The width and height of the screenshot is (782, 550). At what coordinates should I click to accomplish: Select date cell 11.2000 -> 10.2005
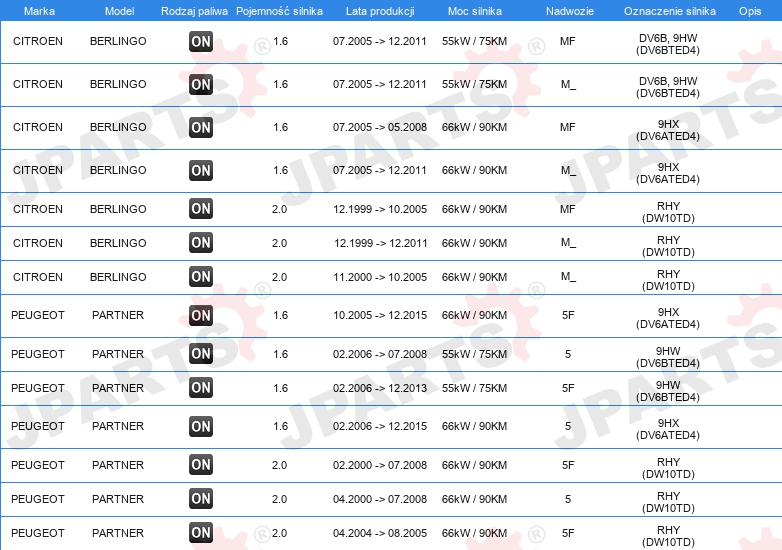click(x=380, y=277)
